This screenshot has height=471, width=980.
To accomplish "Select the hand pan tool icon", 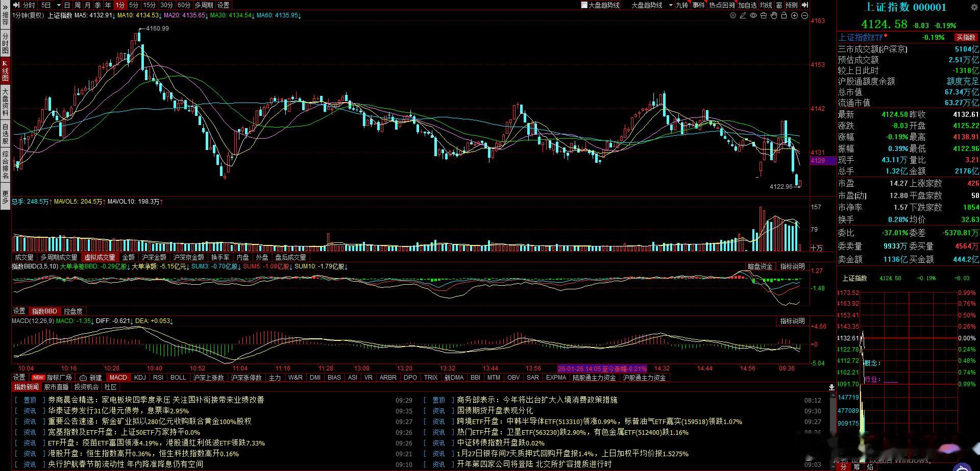I will point(774,16).
